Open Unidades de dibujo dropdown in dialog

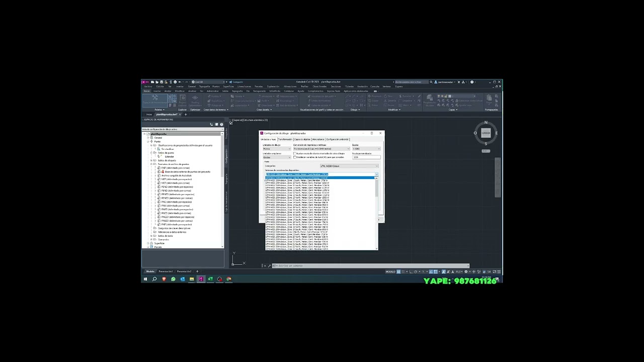coord(277,149)
